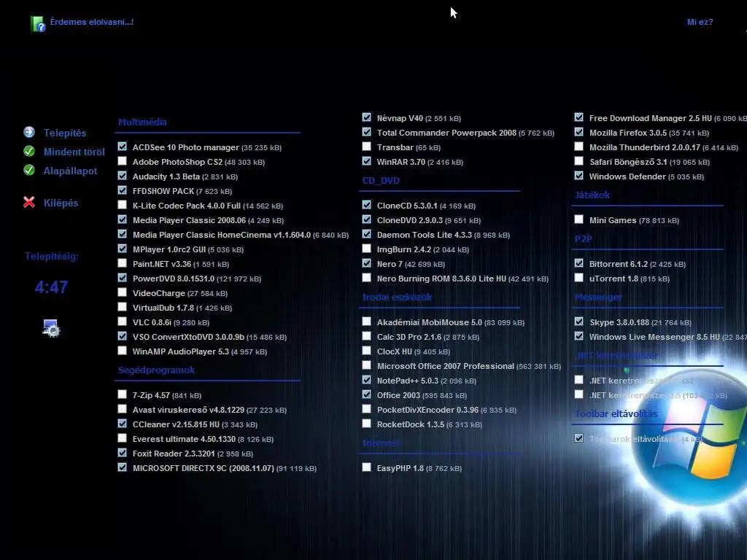Check Akadémiai MobiMouse 5.0
Screen dimensions: 747x560
(366, 322)
